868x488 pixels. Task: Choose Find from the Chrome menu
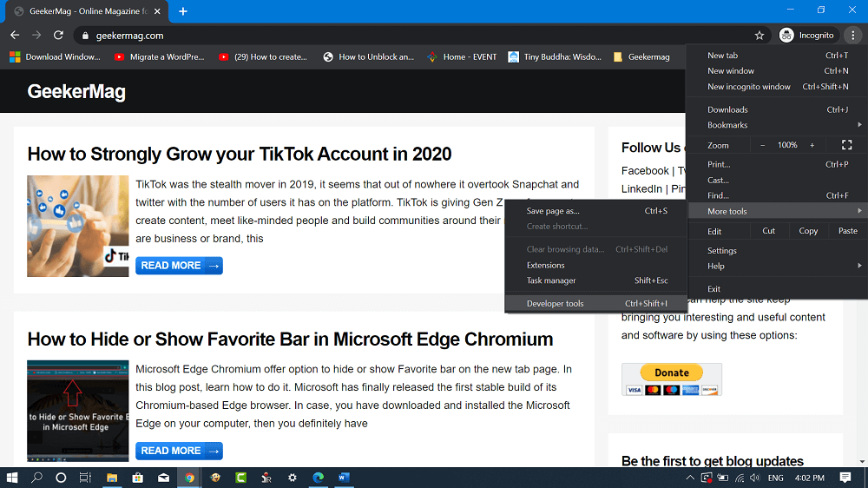(x=777, y=195)
